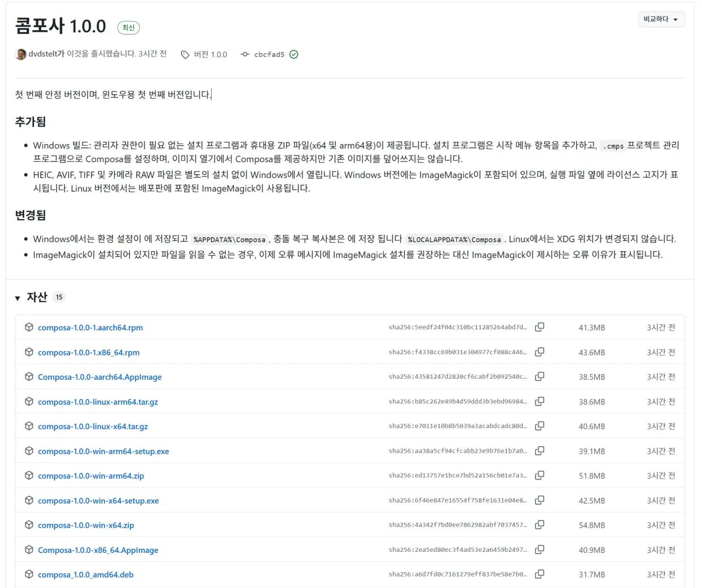702x588 pixels.
Task: Download Composa-1.0.0-x86_64.AppImage
Action: [98, 550]
